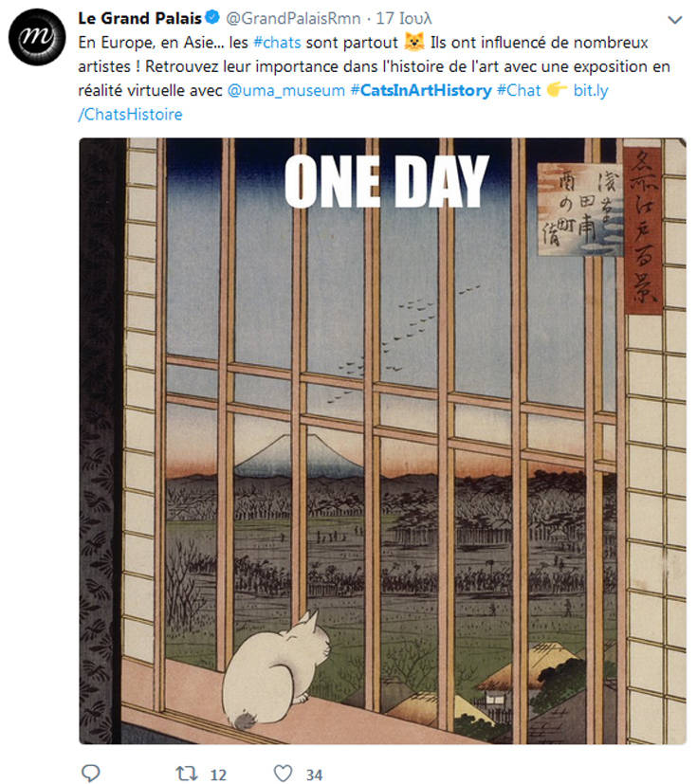Click the blue verified badge
The height and width of the screenshot is (784, 697).
(x=212, y=17)
